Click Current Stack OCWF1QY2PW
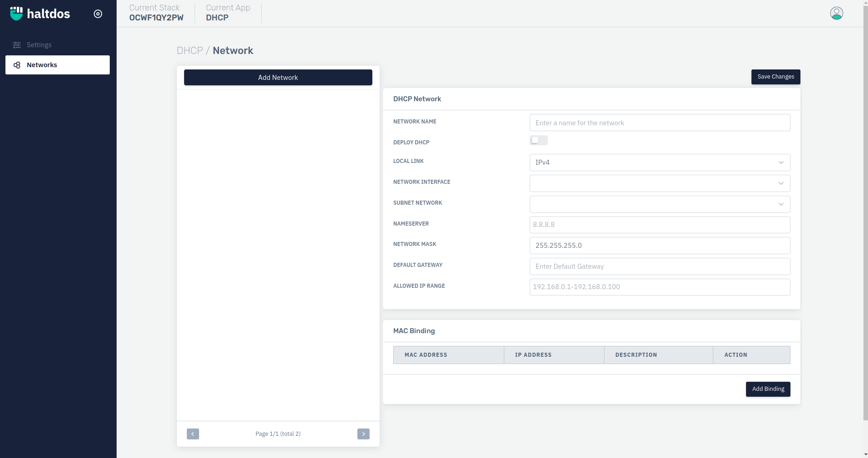868x458 pixels. pos(156,13)
